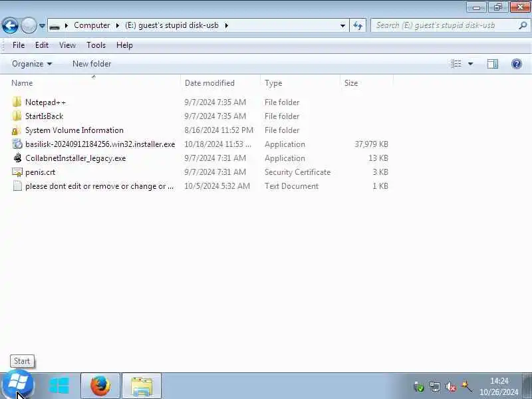Select the text document file icon

(x=17, y=186)
